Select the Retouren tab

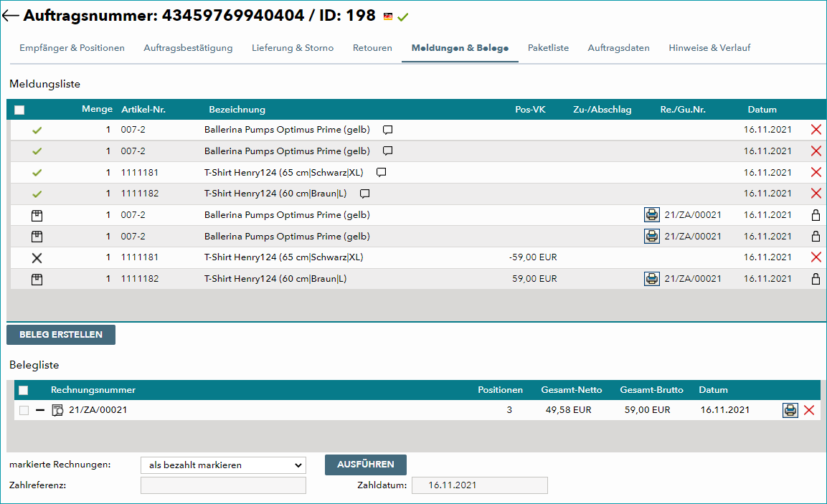coord(372,48)
